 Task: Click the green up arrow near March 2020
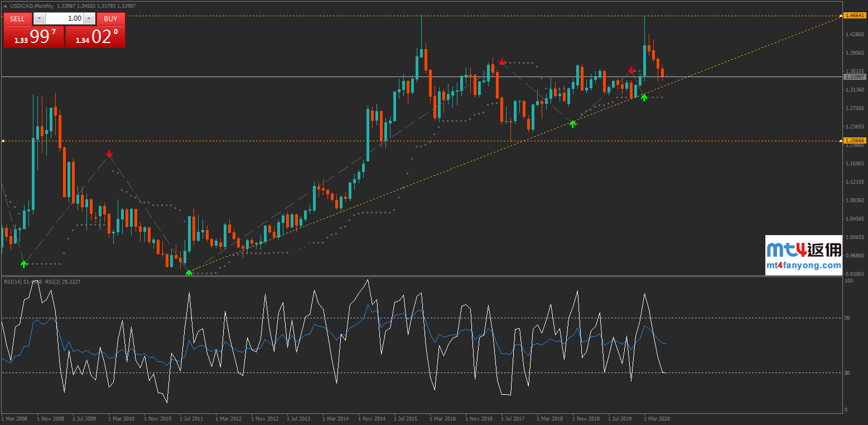click(644, 97)
